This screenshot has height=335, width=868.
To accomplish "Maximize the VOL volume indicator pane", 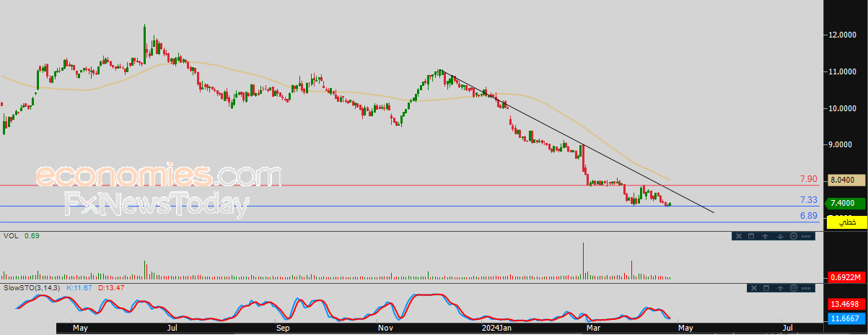I will (751, 236).
